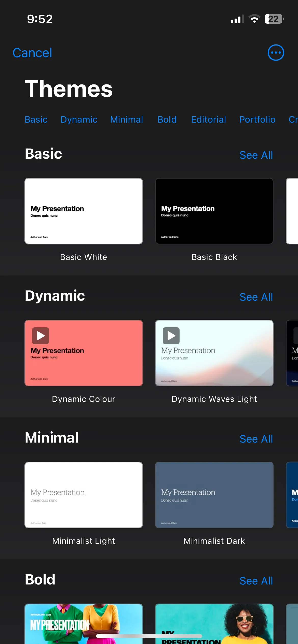Tap the Minimalist Dark label
The image size is (298, 644).
[214, 541]
